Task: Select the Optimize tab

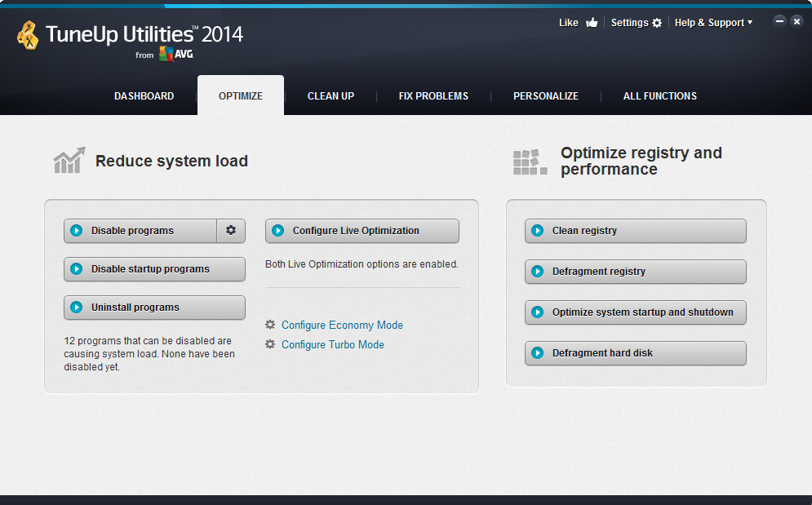Action: [241, 95]
